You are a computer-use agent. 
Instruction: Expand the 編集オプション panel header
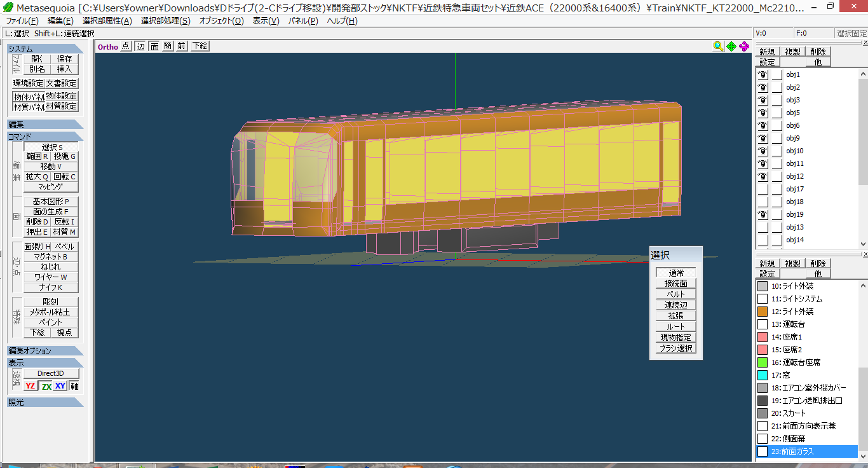(x=45, y=350)
